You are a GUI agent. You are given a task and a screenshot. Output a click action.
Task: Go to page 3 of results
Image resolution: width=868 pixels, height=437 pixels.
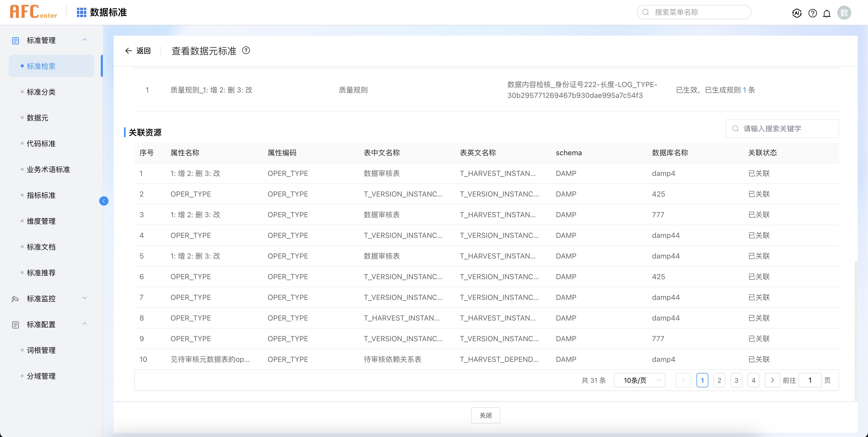pos(736,380)
